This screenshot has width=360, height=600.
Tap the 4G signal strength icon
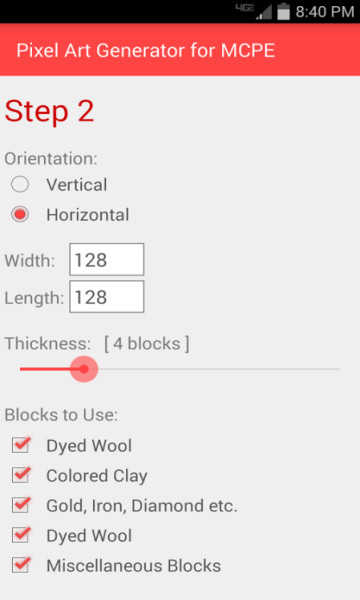(254, 11)
